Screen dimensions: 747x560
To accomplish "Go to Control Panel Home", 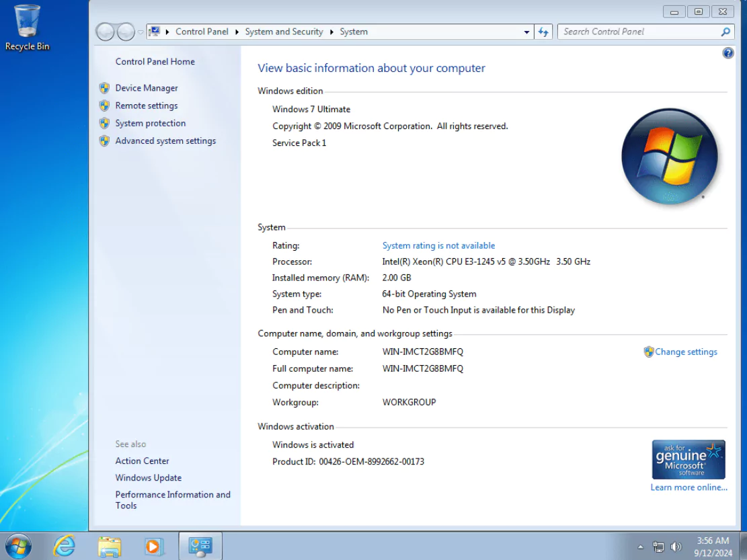I will [x=155, y=61].
